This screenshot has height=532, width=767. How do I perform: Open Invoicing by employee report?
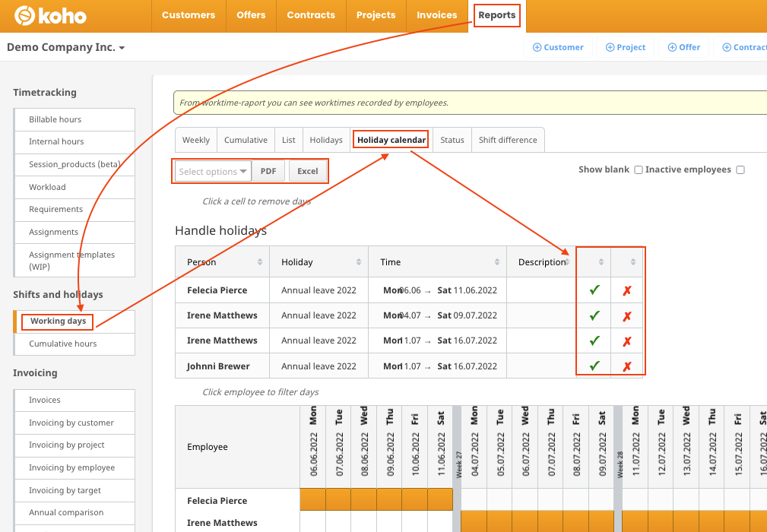point(74,467)
